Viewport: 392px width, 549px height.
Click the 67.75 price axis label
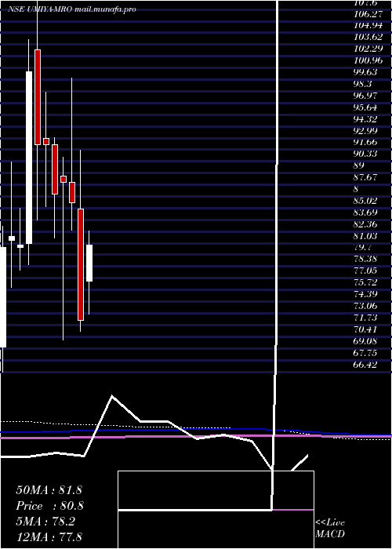[365, 353]
